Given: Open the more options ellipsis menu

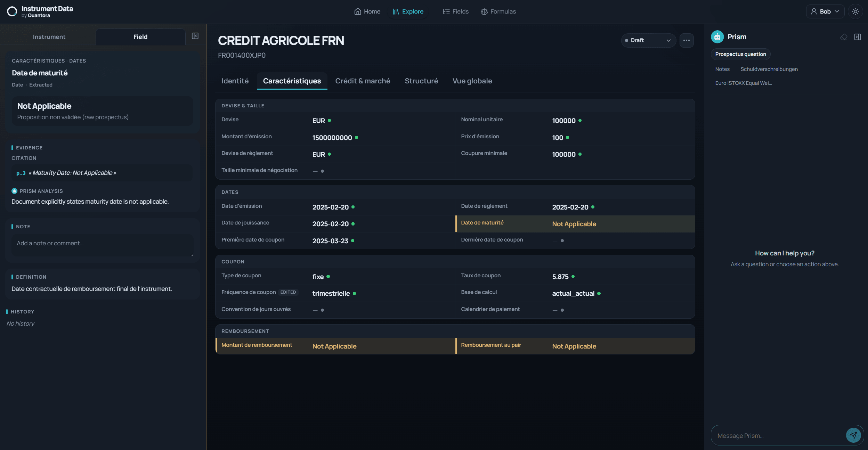Looking at the screenshot, I should [687, 40].
